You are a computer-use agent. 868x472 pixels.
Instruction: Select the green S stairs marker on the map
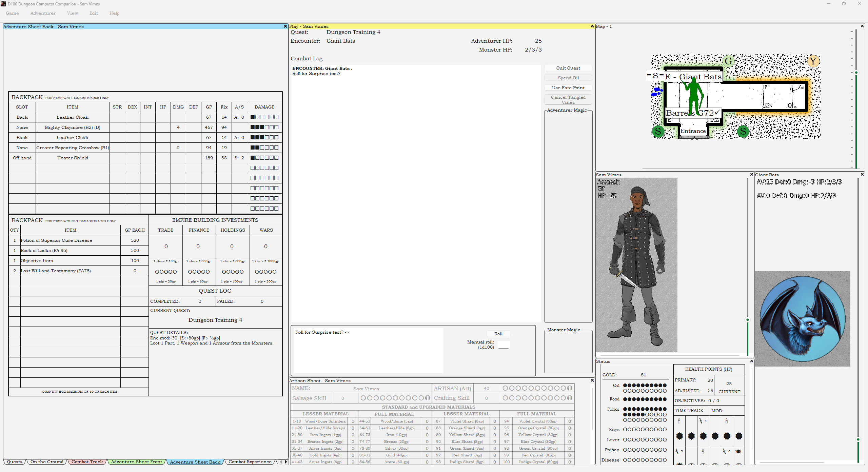pyautogui.click(x=658, y=132)
